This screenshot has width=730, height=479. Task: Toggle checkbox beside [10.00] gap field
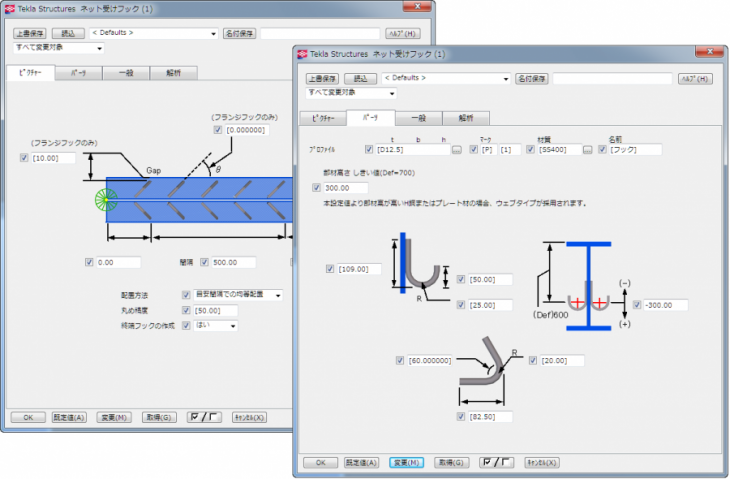point(24,158)
